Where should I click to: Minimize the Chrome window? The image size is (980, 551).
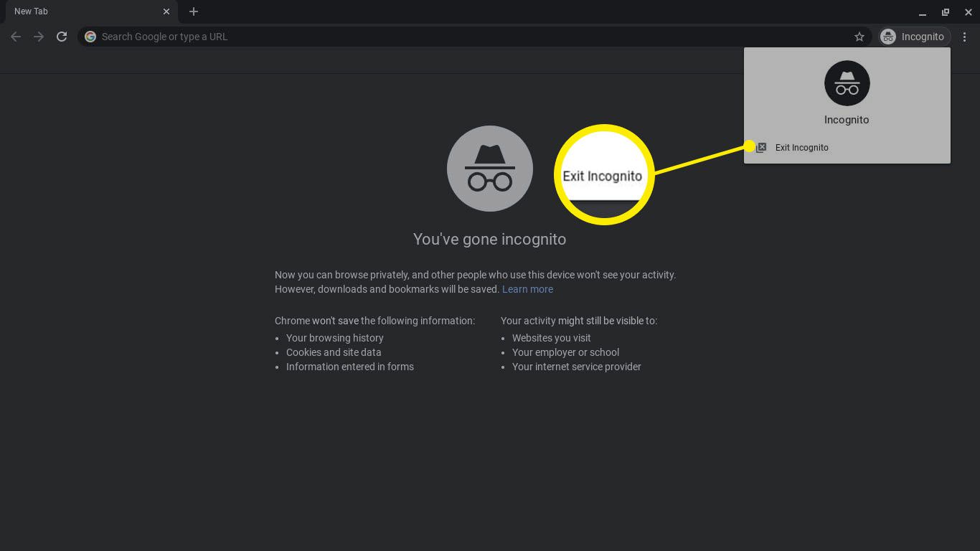(923, 12)
